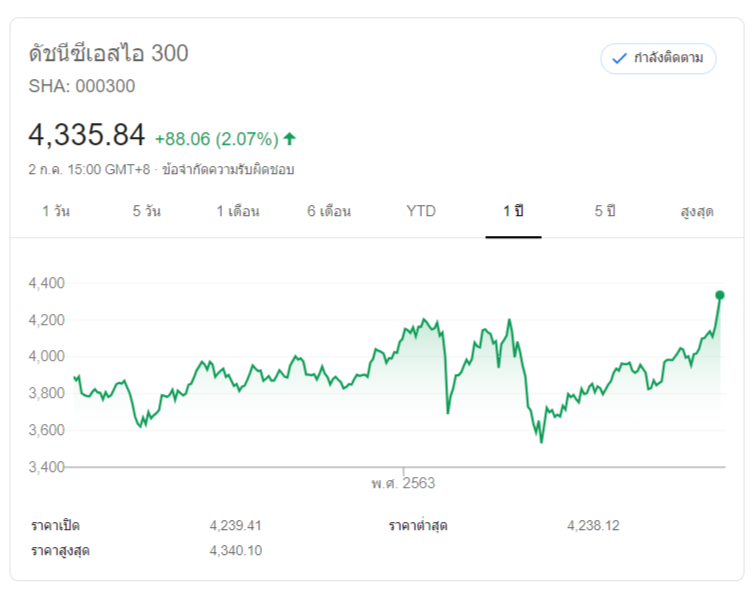Click the ราคาต่ำสุด value 4,238.12
This screenshot has width=756, height=591.
point(592,525)
